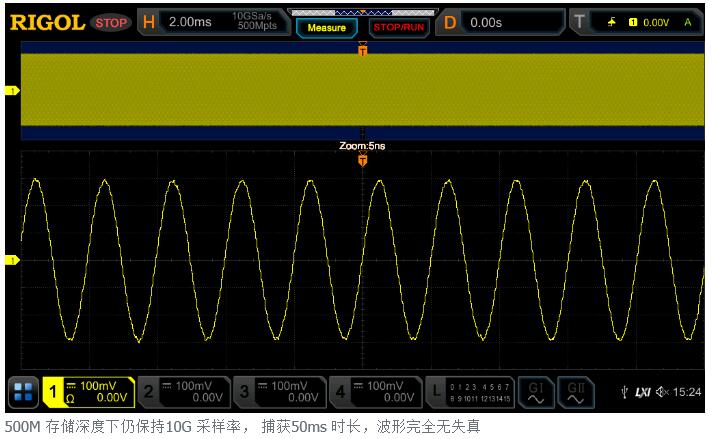Click the GII signal generator icon
The height and width of the screenshot is (439, 712).
[576, 392]
